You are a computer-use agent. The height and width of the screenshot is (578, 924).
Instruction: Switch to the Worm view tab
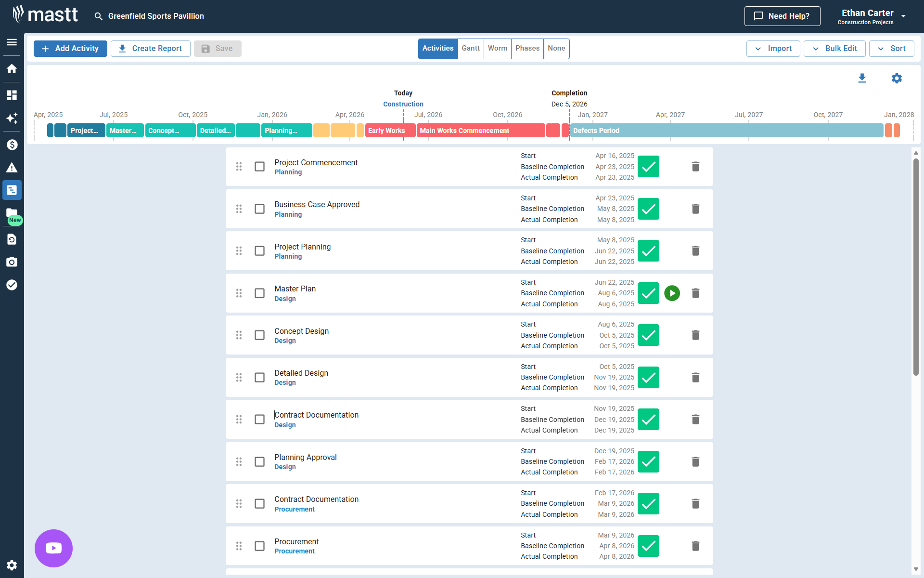[x=498, y=49]
